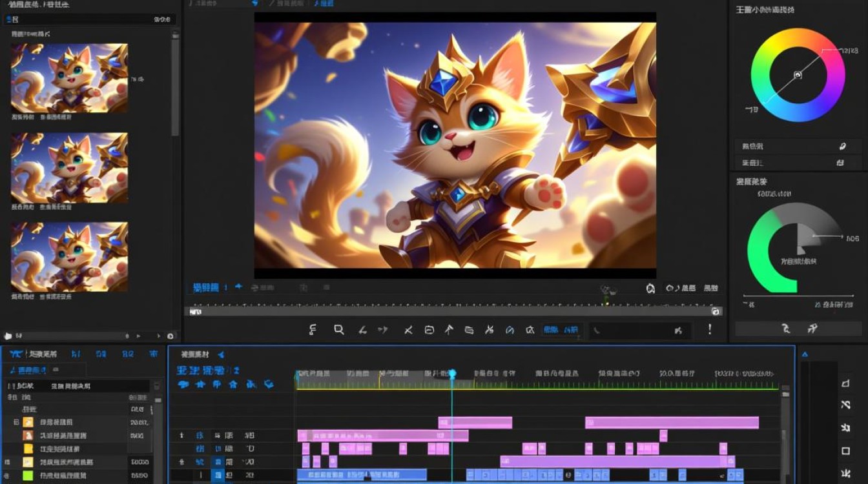This screenshot has height=484, width=868.
Task: Select top icon in right vertical tool strip
Action: 845,383
